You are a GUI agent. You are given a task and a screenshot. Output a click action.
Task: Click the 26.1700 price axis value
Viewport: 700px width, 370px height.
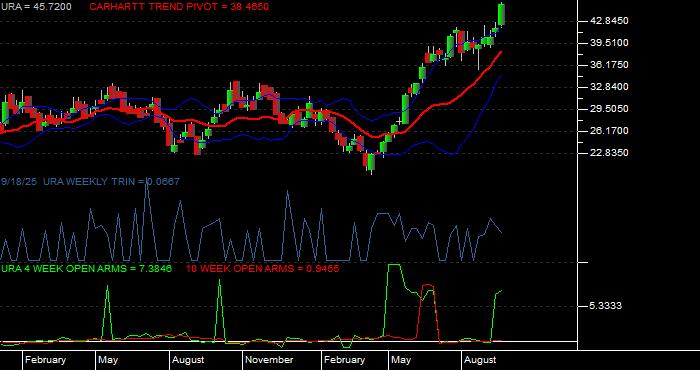tap(609, 131)
